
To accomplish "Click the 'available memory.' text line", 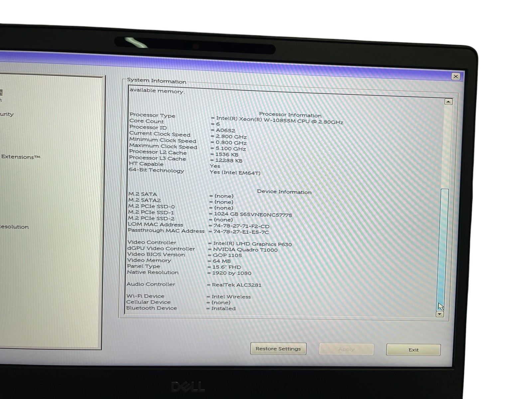I will coord(157,91).
